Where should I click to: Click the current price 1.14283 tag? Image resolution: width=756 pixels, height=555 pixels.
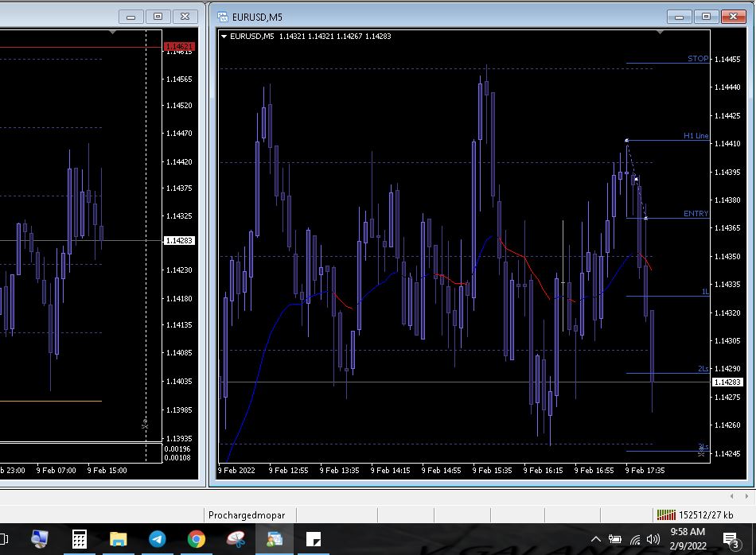pyautogui.click(x=727, y=382)
